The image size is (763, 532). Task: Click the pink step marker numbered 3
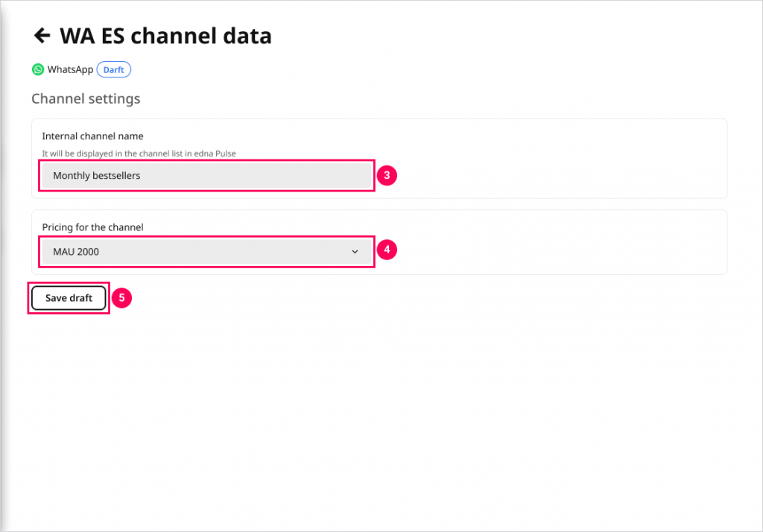pos(387,176)
